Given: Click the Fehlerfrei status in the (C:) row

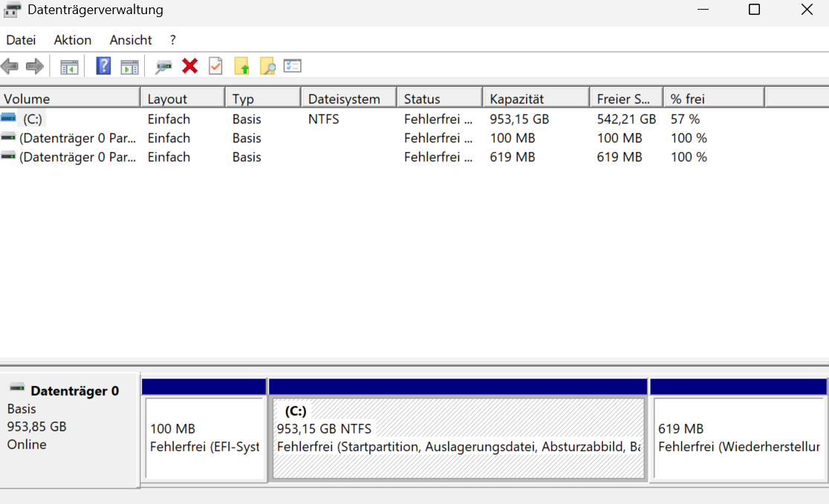Looking at the screenshot, I should (x=438, y=119).
